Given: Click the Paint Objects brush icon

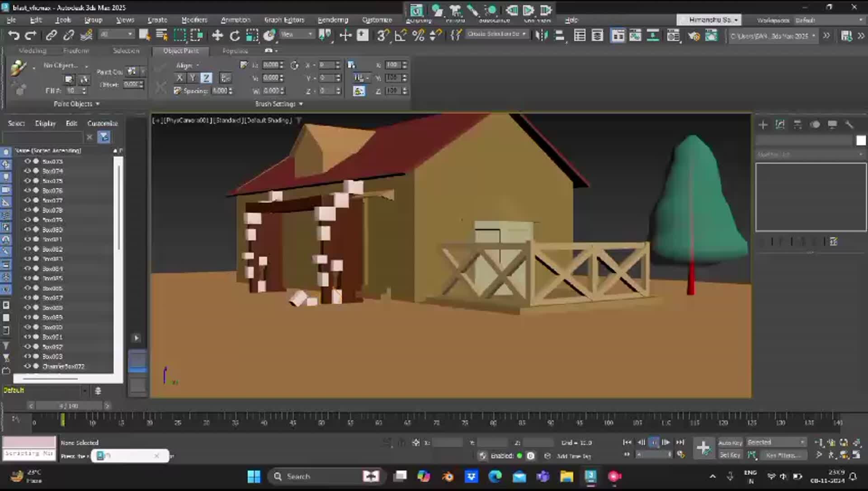Looking at the screenshot, I should pyautogui.click(x=18, y=68).
